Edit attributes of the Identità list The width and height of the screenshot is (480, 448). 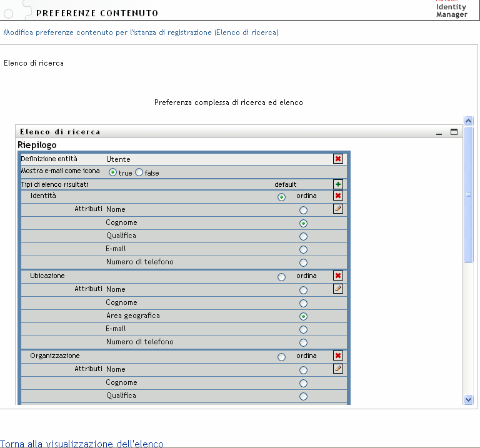point(338,209)
